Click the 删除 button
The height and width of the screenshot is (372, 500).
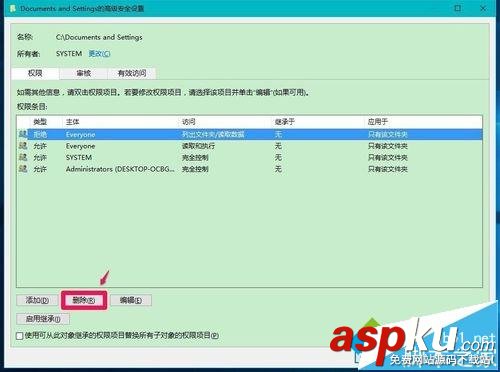(84, 300)
